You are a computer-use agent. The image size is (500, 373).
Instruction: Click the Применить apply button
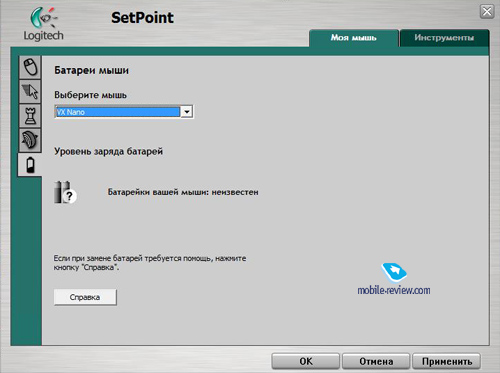tap(447, 361)
